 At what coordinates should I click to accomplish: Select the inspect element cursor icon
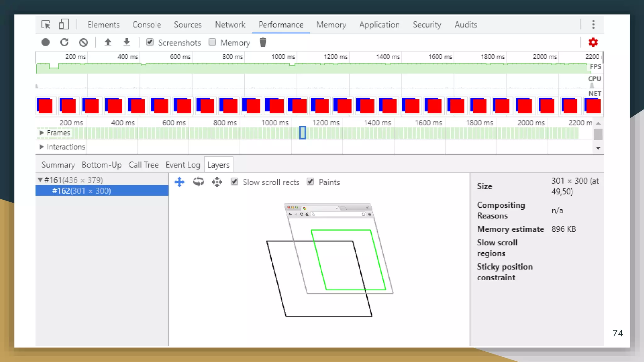(x=46, y=25)
